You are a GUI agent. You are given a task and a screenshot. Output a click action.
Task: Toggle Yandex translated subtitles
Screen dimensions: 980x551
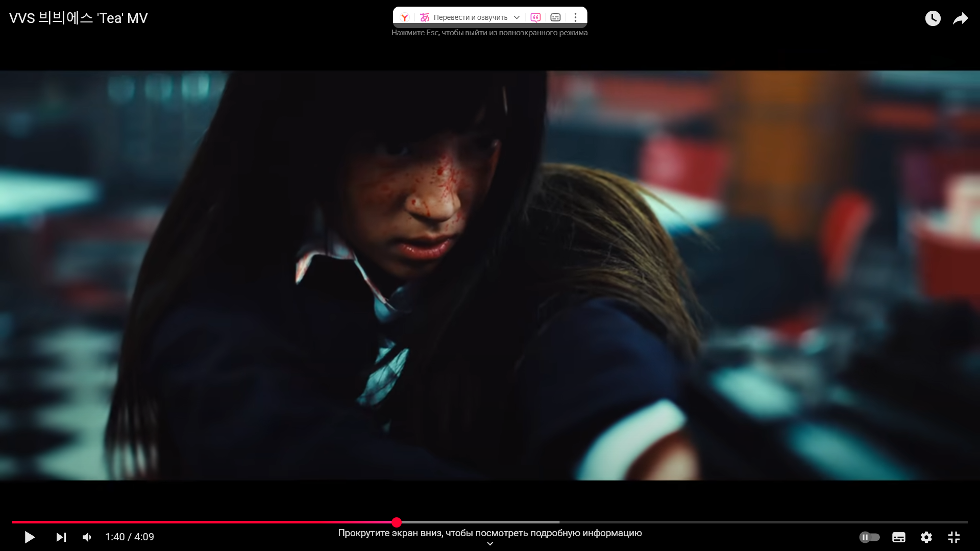(x=555, y=17)
